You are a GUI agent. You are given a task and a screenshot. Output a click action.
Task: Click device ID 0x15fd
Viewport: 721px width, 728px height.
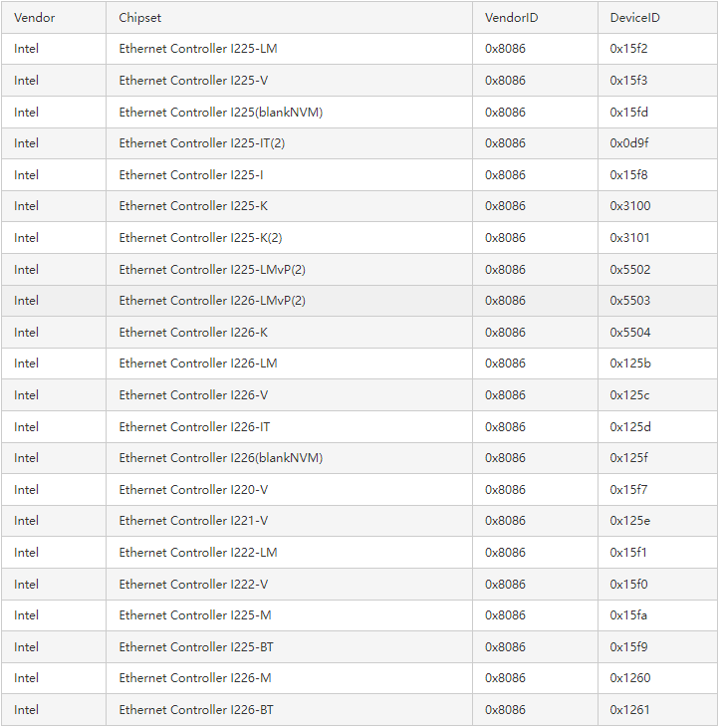(x=629, y=112)
